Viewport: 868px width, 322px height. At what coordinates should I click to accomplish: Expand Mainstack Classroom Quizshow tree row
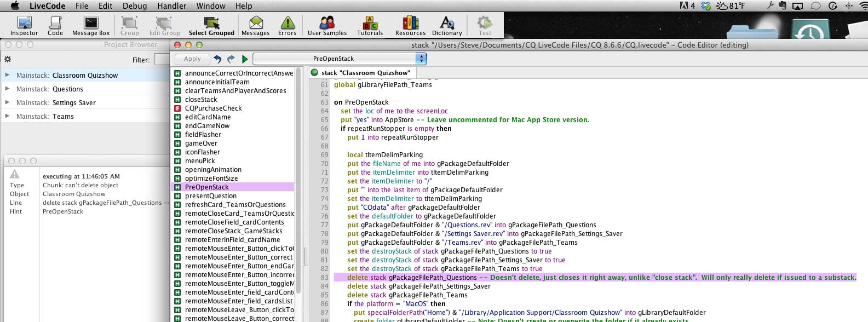(7, 75)
